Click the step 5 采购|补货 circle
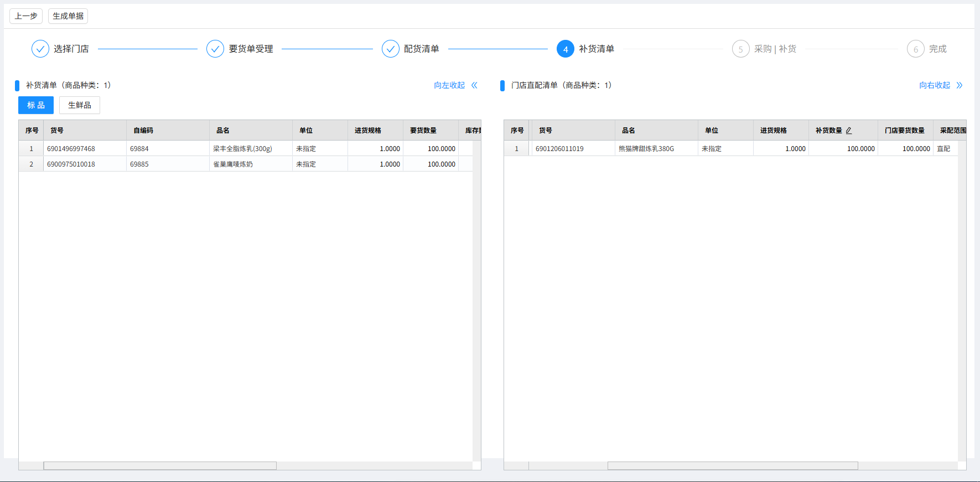The image size is (980, 482). (741, 49)
